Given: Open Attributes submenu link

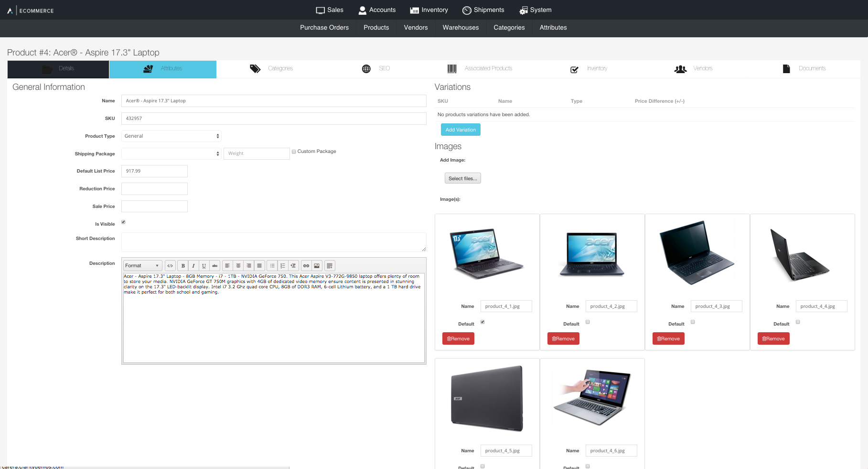Looking at the screenshot, I should click(x=553, y=28).
